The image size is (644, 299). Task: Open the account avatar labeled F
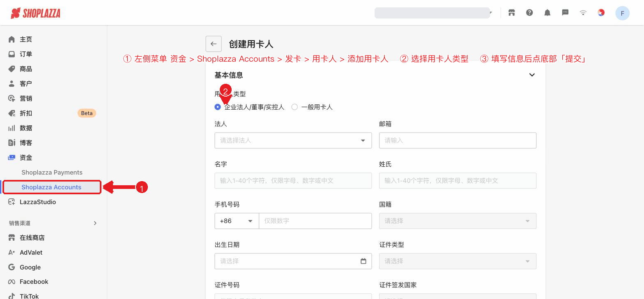coord(622,13)
